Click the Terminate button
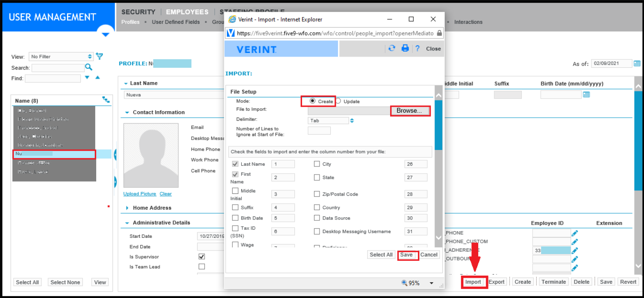Viewport: 644px width, 298px height. click(x=553, y=282)
